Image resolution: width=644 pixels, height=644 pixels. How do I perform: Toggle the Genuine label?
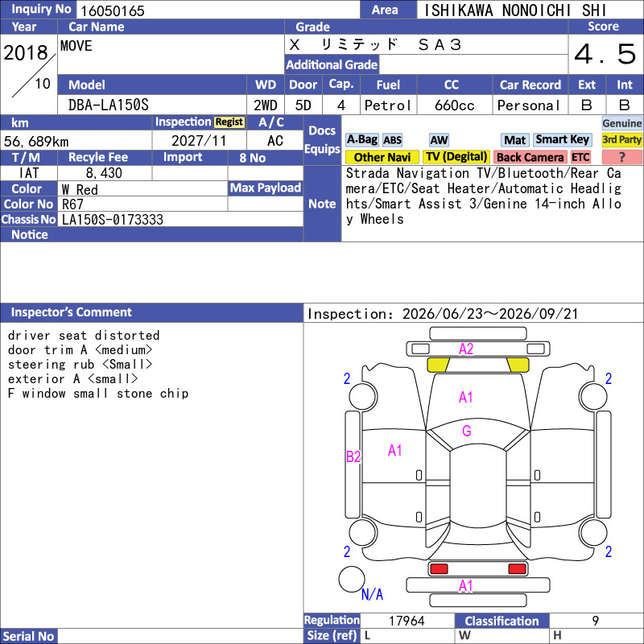point(621,123)
